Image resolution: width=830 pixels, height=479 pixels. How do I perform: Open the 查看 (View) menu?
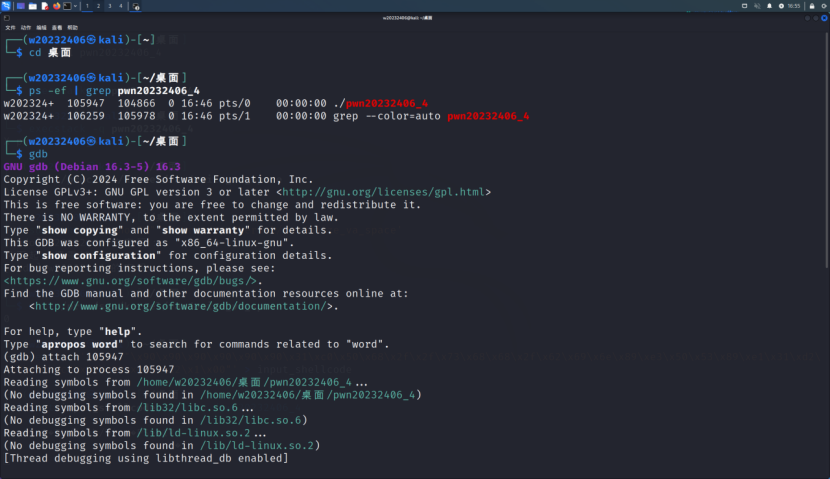(x=57, y=28)
